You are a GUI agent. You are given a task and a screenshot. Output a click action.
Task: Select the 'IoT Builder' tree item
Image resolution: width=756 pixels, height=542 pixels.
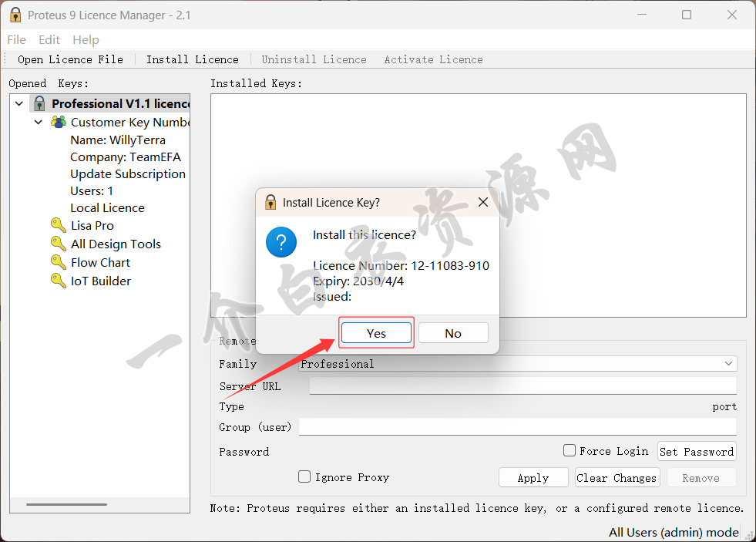coord(101,281)
